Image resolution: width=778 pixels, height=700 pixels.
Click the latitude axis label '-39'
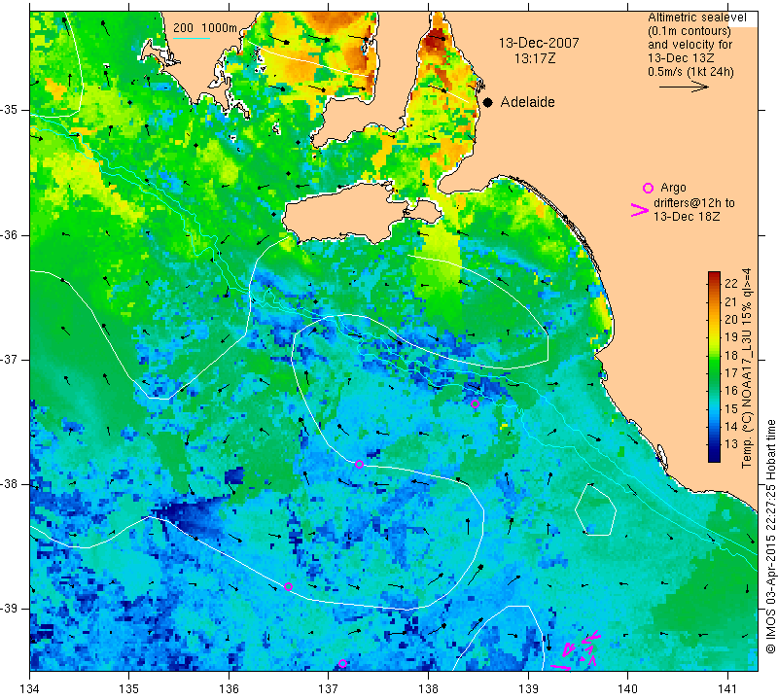(10, 609)
